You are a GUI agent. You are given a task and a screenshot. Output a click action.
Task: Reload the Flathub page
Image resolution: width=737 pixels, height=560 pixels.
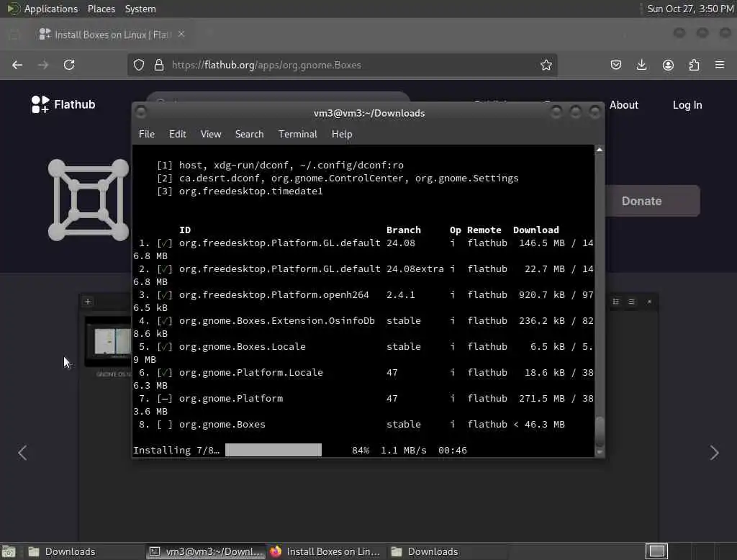coord(69,65)
